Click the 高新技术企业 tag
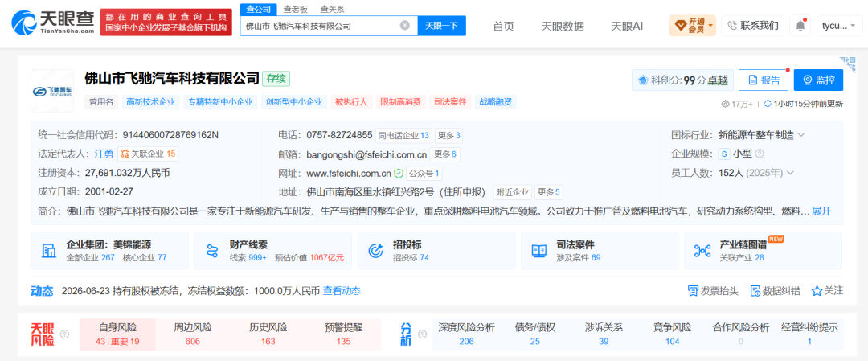Viewport: 868px width, 361px height. pyautogui.click(x=150, y=102)
